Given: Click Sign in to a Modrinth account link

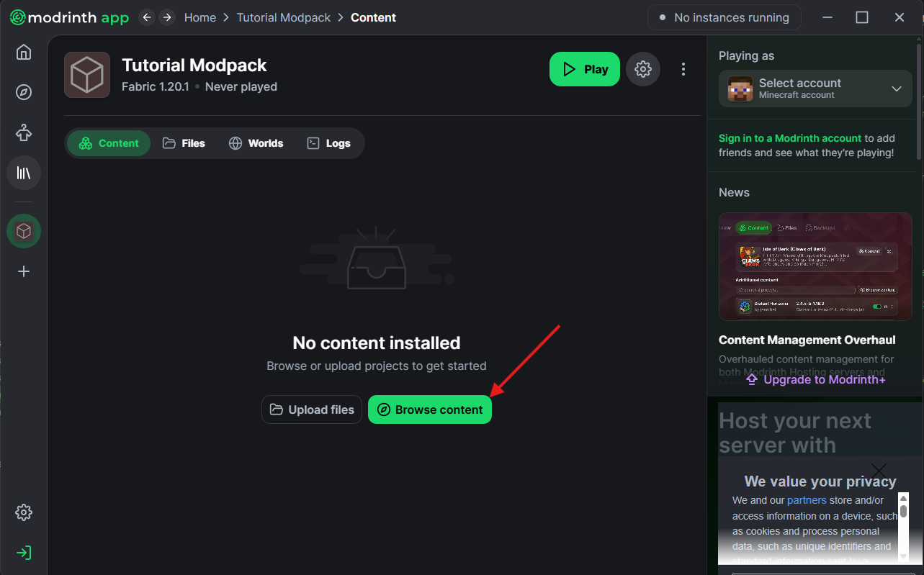Looking at the screenshot, I should click(x=789, y=138).
